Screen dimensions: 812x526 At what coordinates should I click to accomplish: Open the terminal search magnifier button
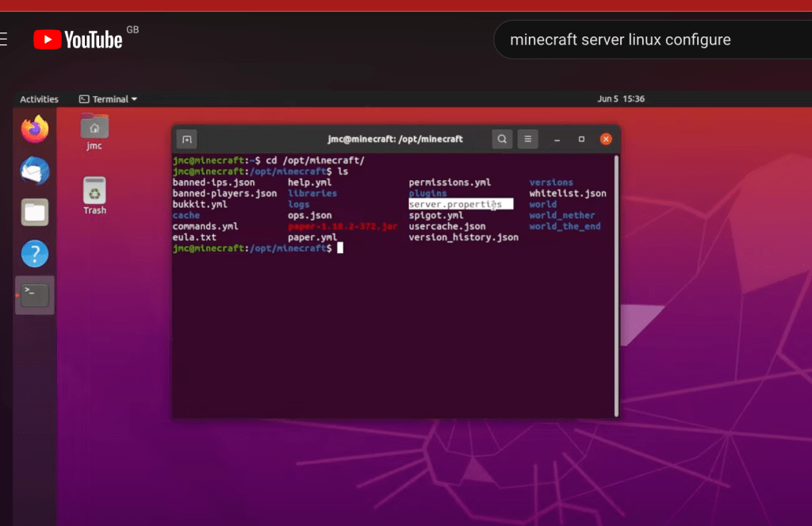tap(502, 139)
